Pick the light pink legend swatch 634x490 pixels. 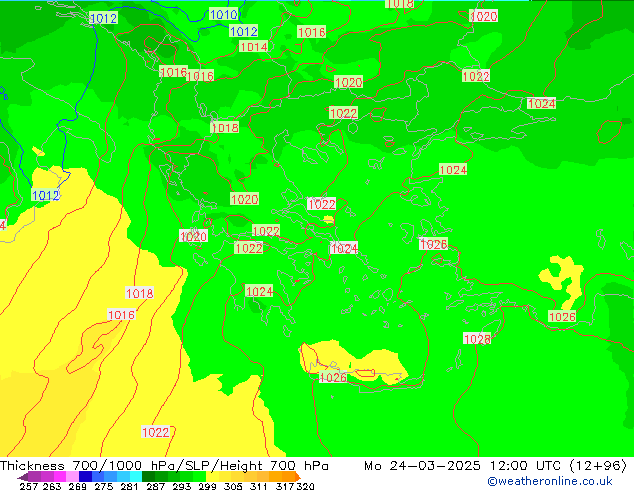click(x=72, y=476)
